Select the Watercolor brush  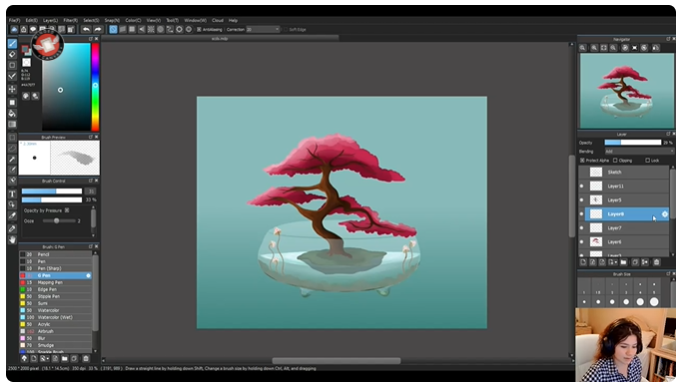[x=55, y=310]
